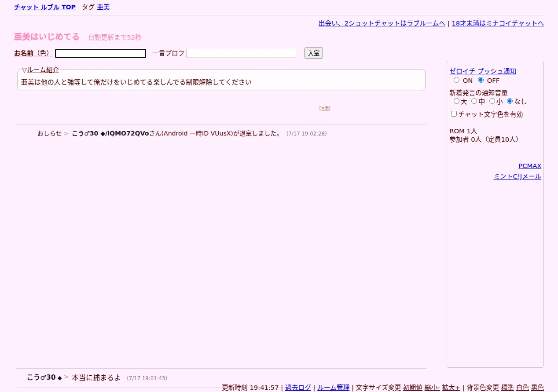Enable チャット文字色を有効 checkbox
This screenshot has height=392, width=558.
[x=454, y=114]
